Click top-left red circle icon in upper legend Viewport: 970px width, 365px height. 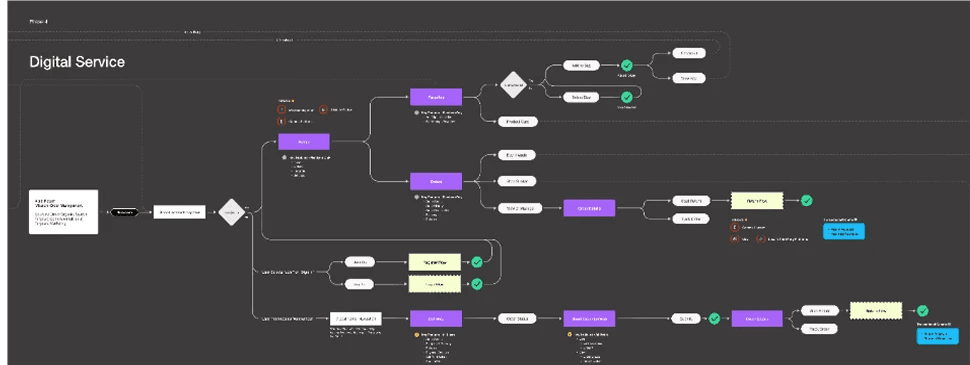coord(282,110)
